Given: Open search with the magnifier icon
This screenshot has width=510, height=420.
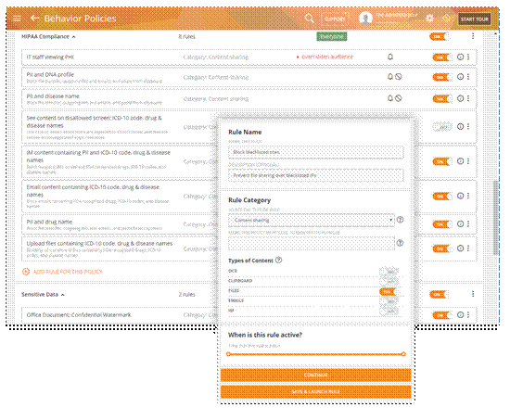Looking at the screenshot, I should [x=310, y=19].
